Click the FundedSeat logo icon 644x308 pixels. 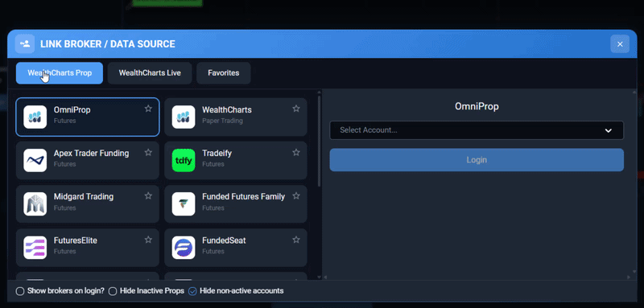click(184, 248)
